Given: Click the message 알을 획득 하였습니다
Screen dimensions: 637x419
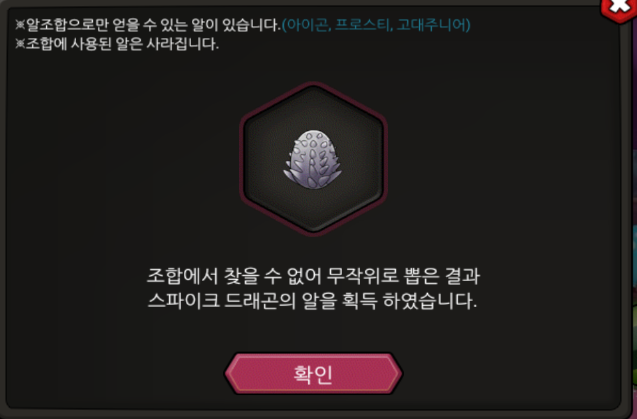Looking at the screenshot, I should pos(389,301).
